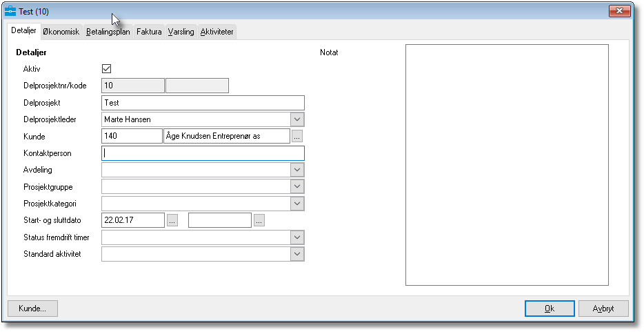Show the Aktiviteter tab
This screenshot has width=644, height=332.
[217, 32]
